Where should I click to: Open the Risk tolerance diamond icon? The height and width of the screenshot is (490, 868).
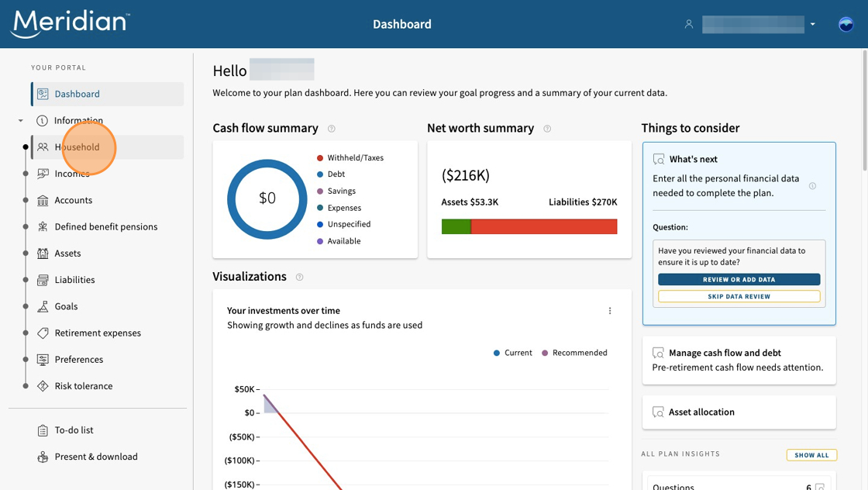pos(43,386)
